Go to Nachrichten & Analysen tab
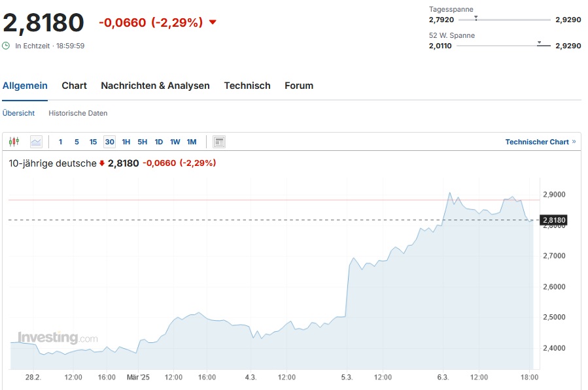 pos(155,86)
